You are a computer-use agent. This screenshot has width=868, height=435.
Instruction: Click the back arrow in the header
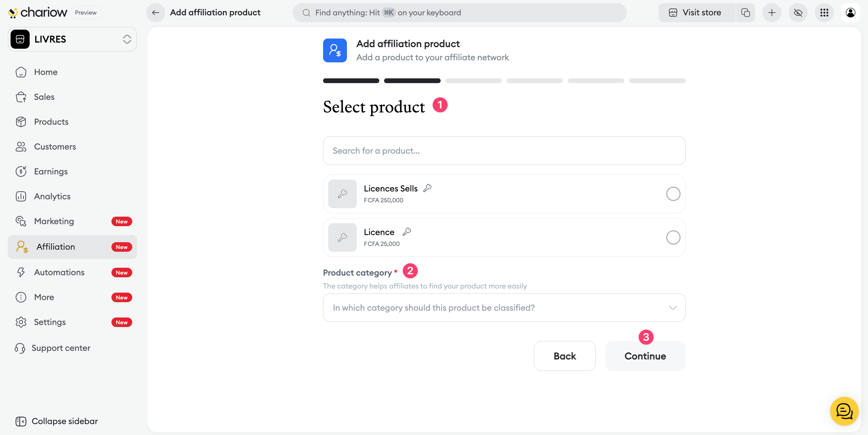click(156, 13)
